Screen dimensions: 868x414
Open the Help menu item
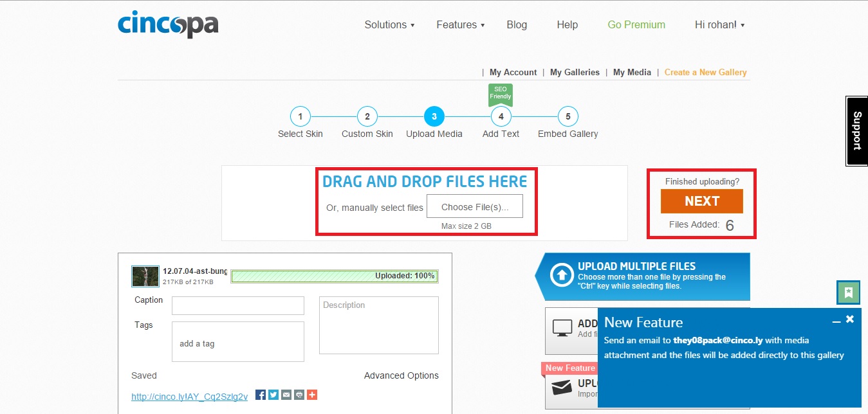(568, 25)
